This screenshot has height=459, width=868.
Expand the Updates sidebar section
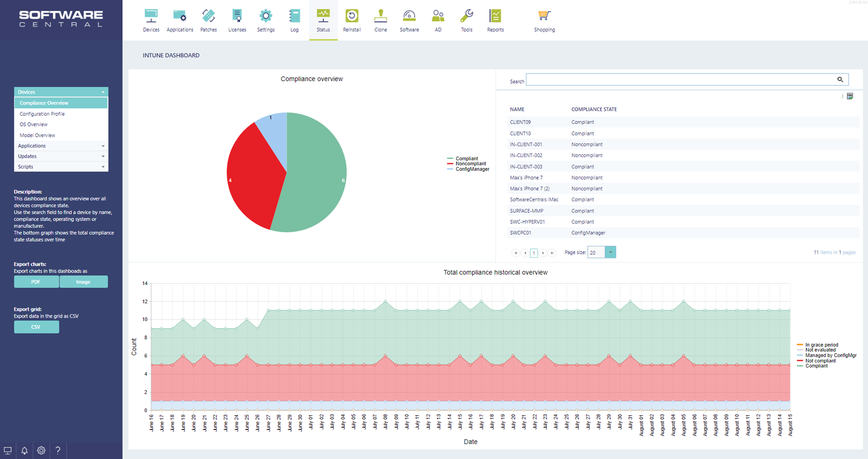(x=61, y=156)
